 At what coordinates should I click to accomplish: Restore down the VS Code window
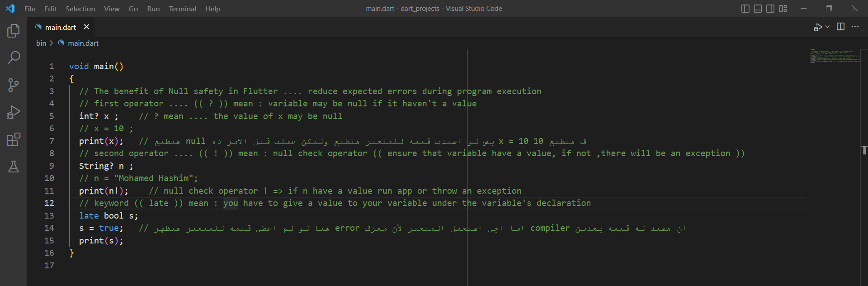[x=829, y=9]
